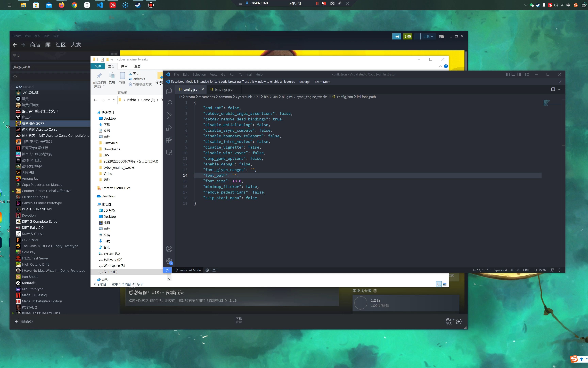The height and width of the screenshot is (368, 588).
Task: Go back in Steam navigation
Action: (15, 45)
